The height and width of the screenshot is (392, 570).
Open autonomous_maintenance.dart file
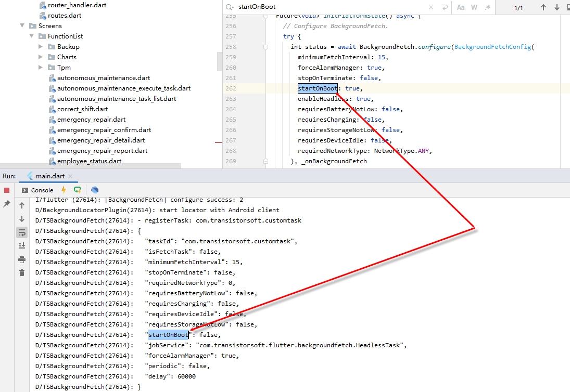103,78
